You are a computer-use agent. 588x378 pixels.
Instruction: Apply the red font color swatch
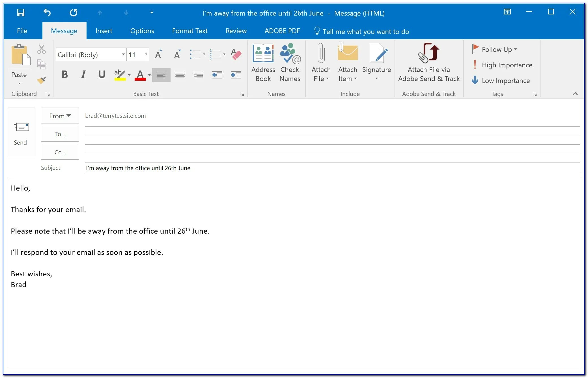(140, 75)
